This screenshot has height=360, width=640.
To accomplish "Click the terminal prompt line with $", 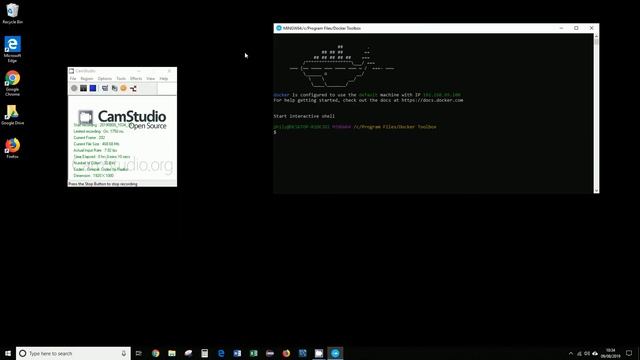I will click(x=275, y=132).
